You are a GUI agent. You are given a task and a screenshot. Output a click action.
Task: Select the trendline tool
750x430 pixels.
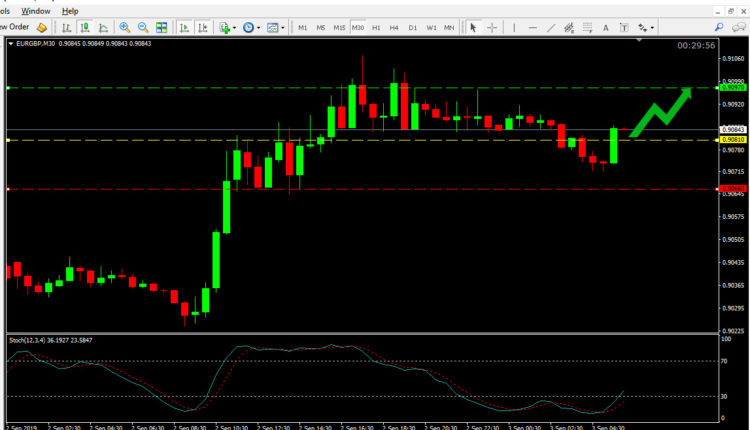[x=551, y=28]
